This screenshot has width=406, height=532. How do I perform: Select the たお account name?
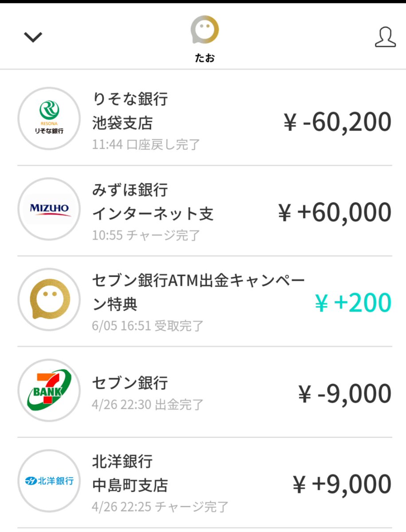[205, 58]
